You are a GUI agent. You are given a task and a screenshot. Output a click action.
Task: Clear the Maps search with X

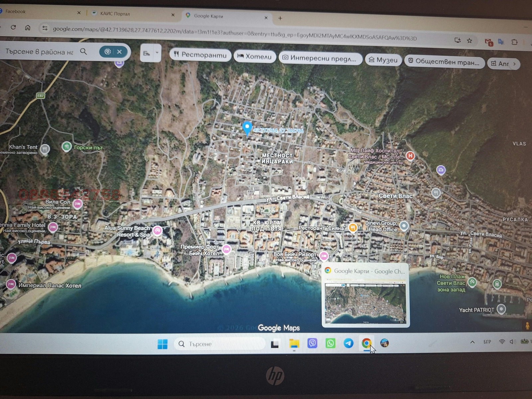click(x=120, y=52)
